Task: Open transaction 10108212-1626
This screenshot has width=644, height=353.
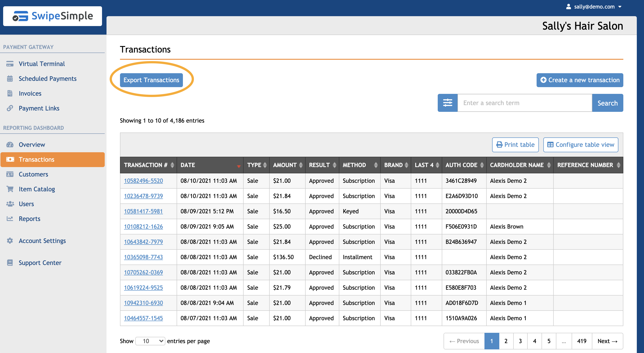Action: click(144, 226)
